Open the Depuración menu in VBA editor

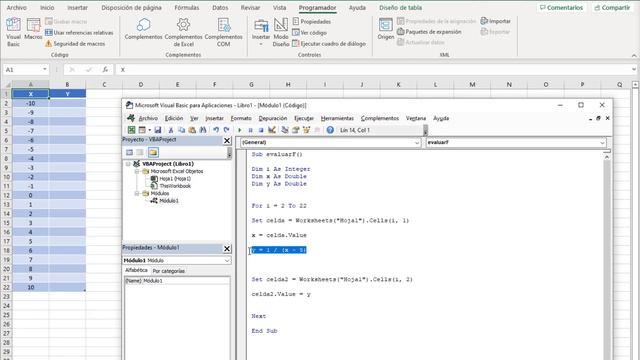(273, 118)
